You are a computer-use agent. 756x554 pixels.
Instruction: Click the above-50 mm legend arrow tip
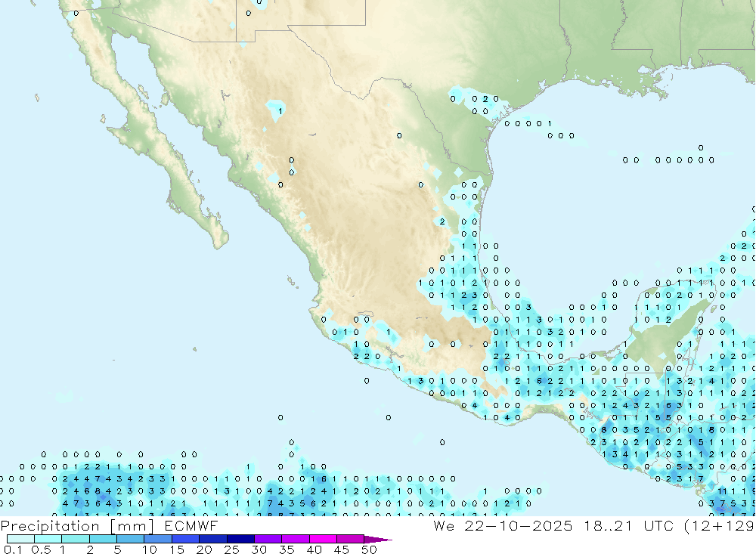coord(379,539)
